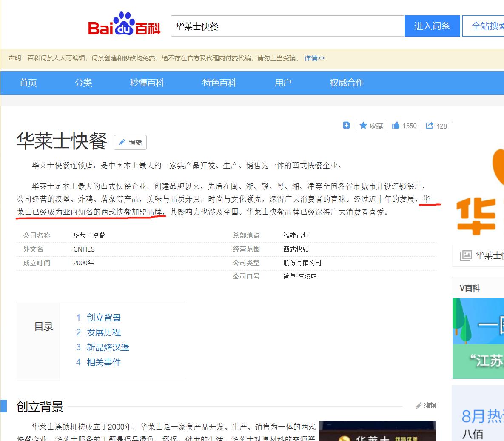Click the edit pencil beside 华莱士快餐 title
This screenshot has width=504, height=441.
click(x=131, y=142)
